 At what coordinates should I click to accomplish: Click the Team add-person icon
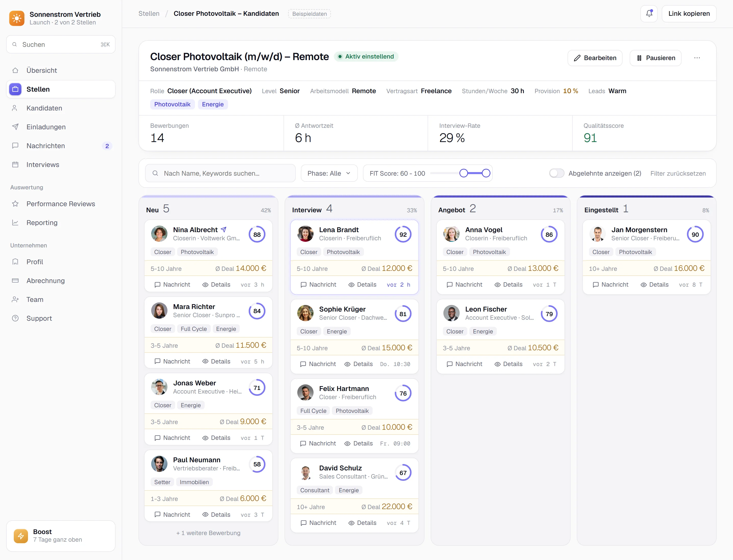click(15, 299)
